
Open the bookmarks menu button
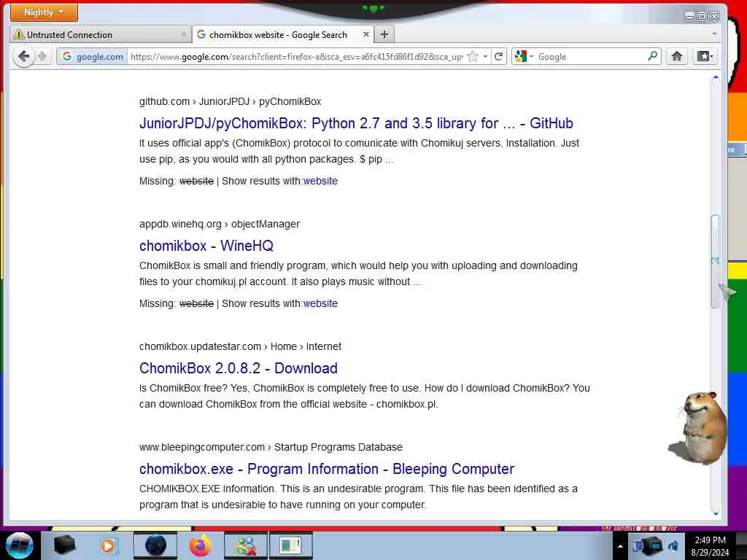[x=705, y=57]
